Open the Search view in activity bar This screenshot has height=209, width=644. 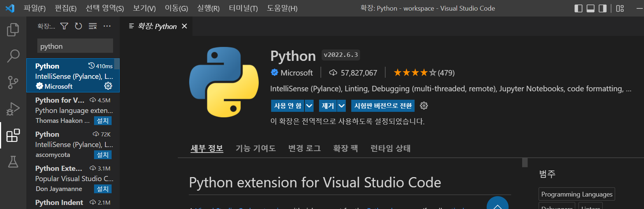point(13,56)
